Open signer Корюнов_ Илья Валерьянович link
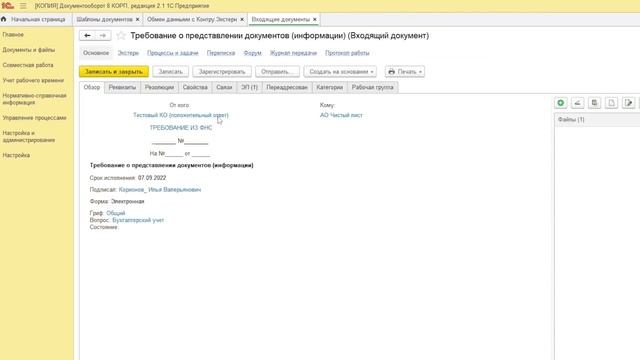This screenshot has width=640, height=360. (160, 190)
